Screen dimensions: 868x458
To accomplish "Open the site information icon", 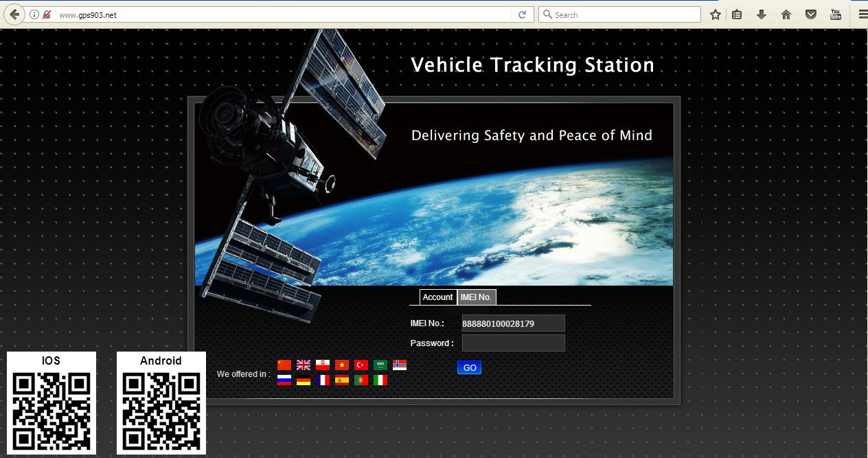I will coord(34,14).
